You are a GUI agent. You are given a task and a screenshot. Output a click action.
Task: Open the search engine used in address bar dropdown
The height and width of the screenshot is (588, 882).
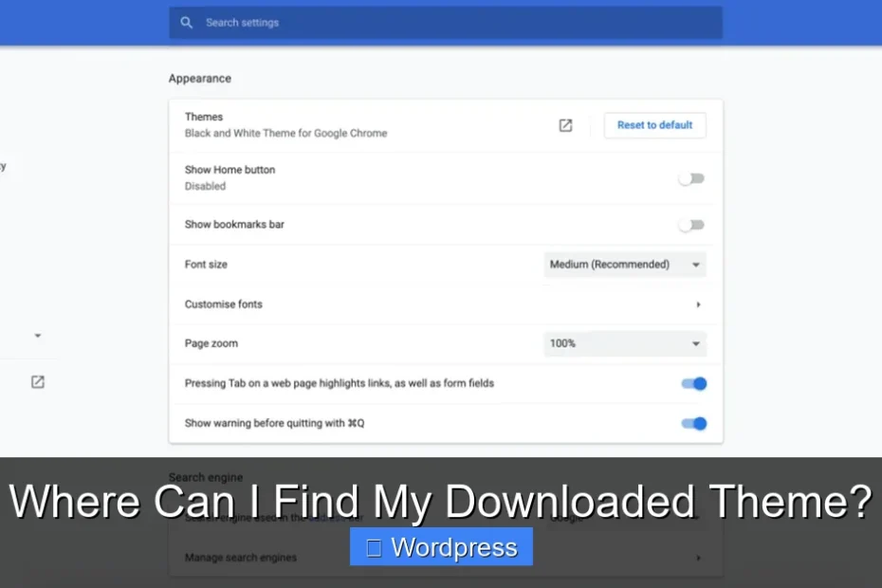[624, 517]
